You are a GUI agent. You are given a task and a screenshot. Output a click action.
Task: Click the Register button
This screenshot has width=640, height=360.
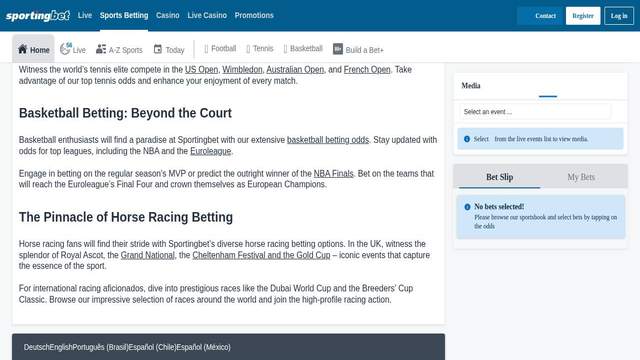point(583,16)
